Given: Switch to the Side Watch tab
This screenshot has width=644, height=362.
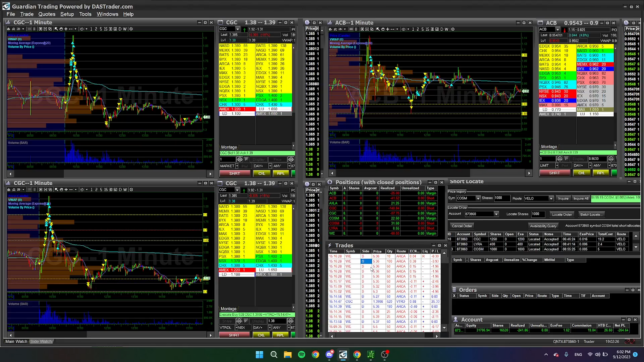Looking at the screenshot, I should 41,341.
